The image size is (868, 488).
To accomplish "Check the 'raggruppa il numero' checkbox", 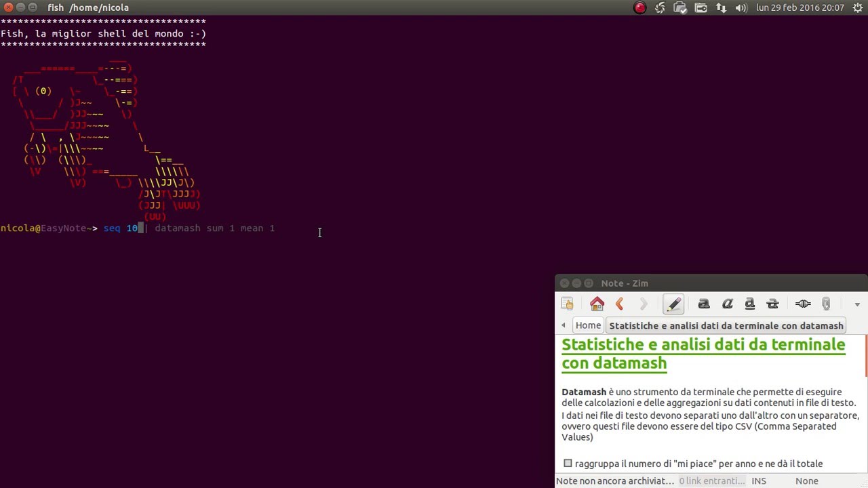I will click(568, 464).
